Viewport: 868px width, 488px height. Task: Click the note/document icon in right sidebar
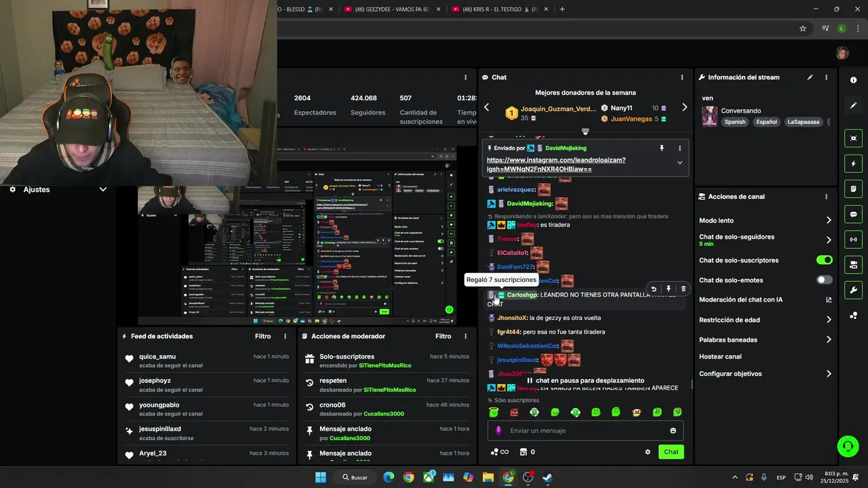(x=853, y=188)
